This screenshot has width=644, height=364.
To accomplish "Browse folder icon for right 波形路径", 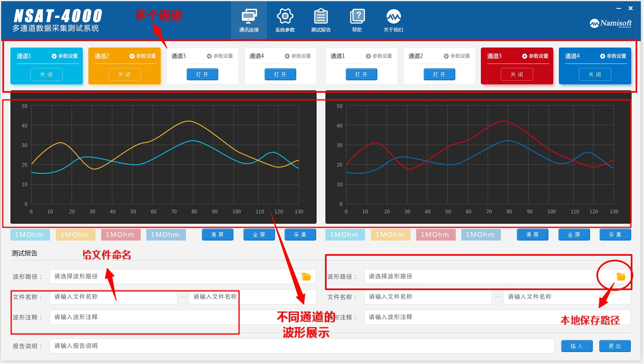I will pos(621,276).
